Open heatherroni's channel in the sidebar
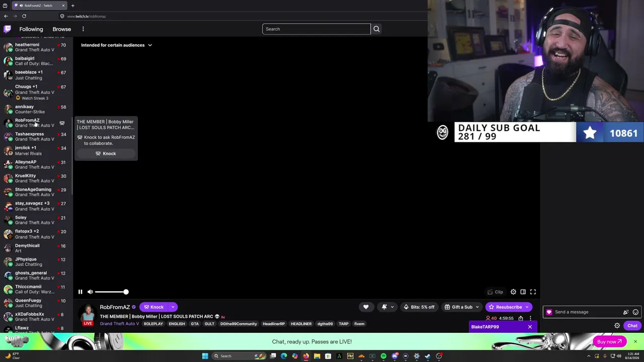This screenshot has height=362, width=644. pos(36,47)
